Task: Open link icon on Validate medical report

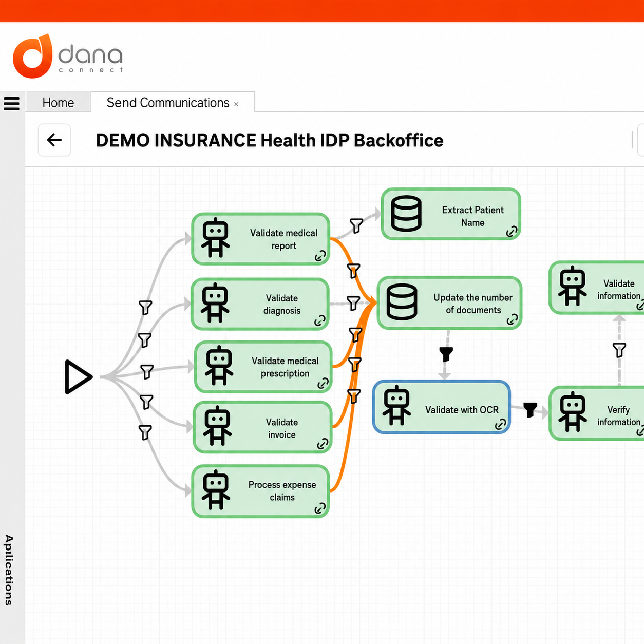Action: point(320,256)
